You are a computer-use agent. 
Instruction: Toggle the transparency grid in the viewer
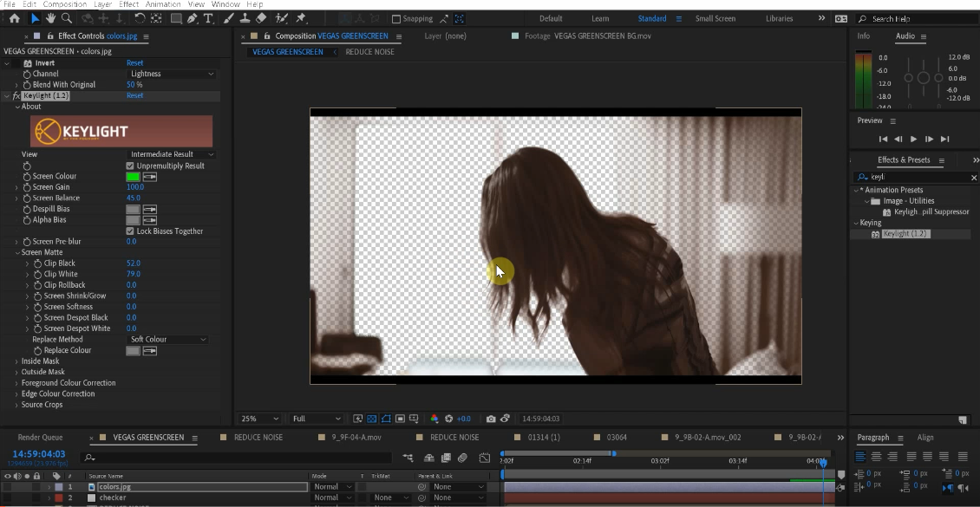(372, 419)
